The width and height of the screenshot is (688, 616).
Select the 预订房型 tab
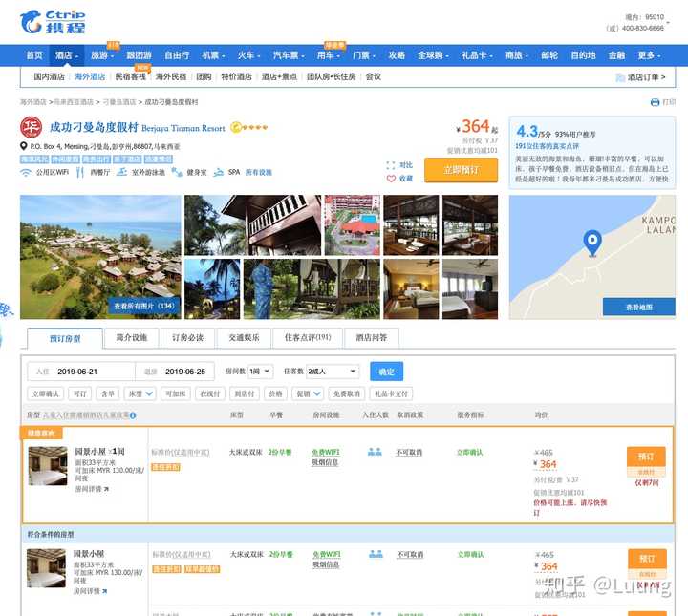(x=65, y=338)
